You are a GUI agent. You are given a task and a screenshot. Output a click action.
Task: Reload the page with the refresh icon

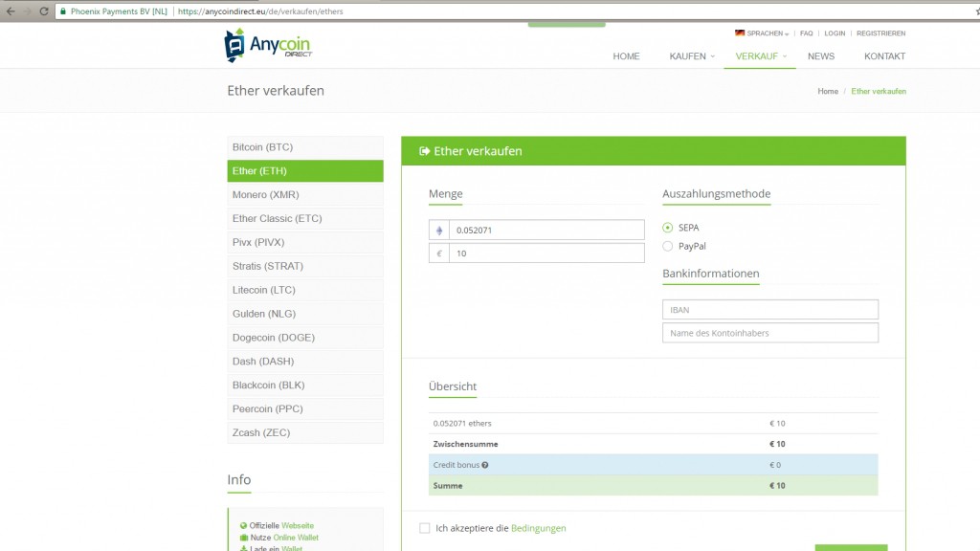coord(44,11)
